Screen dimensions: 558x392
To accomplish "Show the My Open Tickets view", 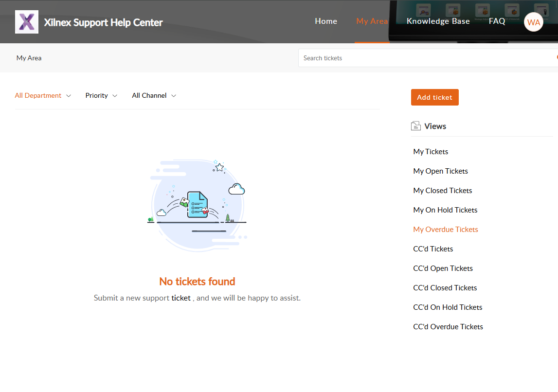I will [440, 171].
